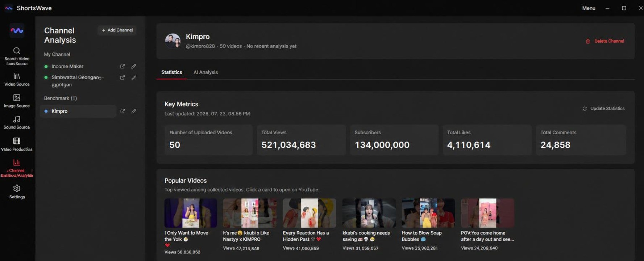Click the My Channel section label
The image size is (644, 261).
pos(57,54)
